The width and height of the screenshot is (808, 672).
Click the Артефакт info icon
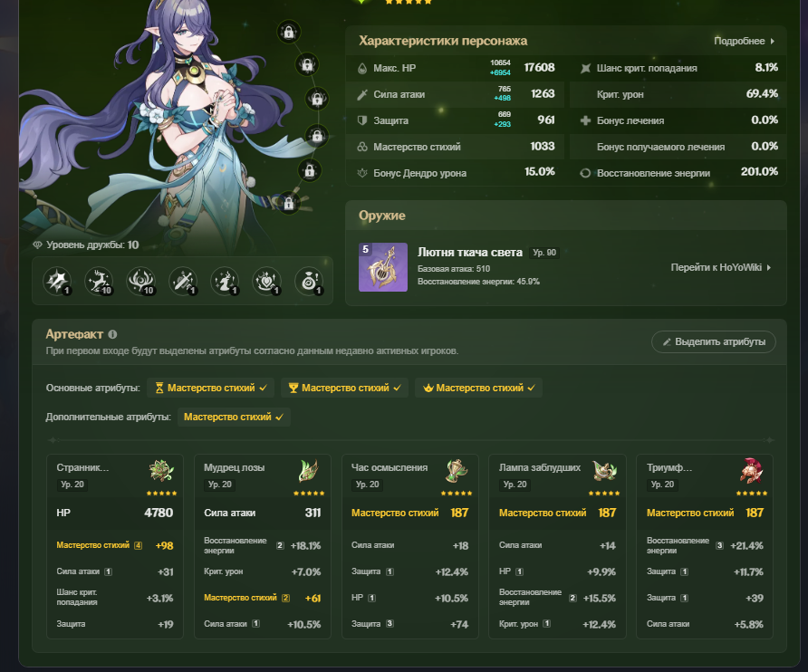(112, 334)
